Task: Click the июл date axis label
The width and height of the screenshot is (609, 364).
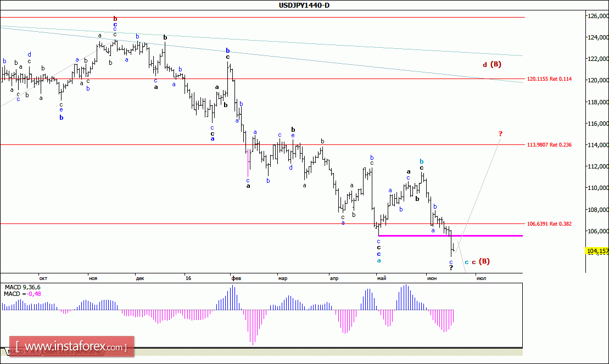Action: click(481, 278)
